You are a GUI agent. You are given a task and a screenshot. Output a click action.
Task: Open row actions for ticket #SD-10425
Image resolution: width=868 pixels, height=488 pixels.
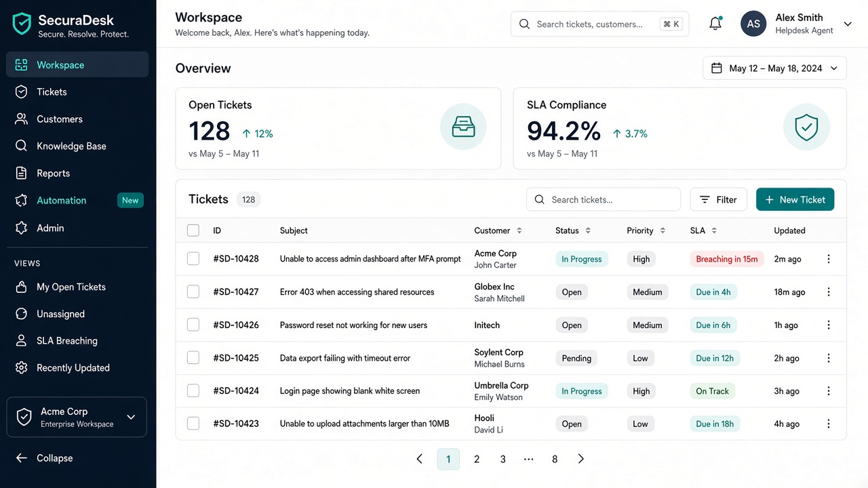[828, 358]
